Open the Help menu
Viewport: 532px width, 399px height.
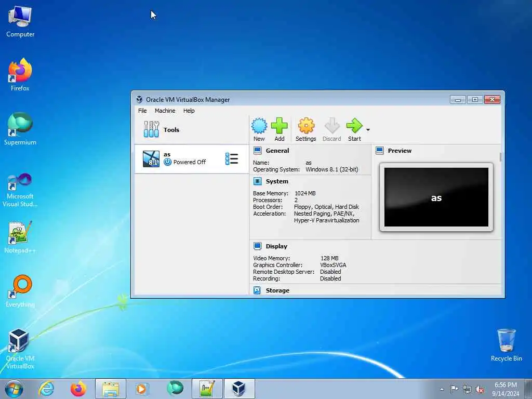click(x=189, y=111)
